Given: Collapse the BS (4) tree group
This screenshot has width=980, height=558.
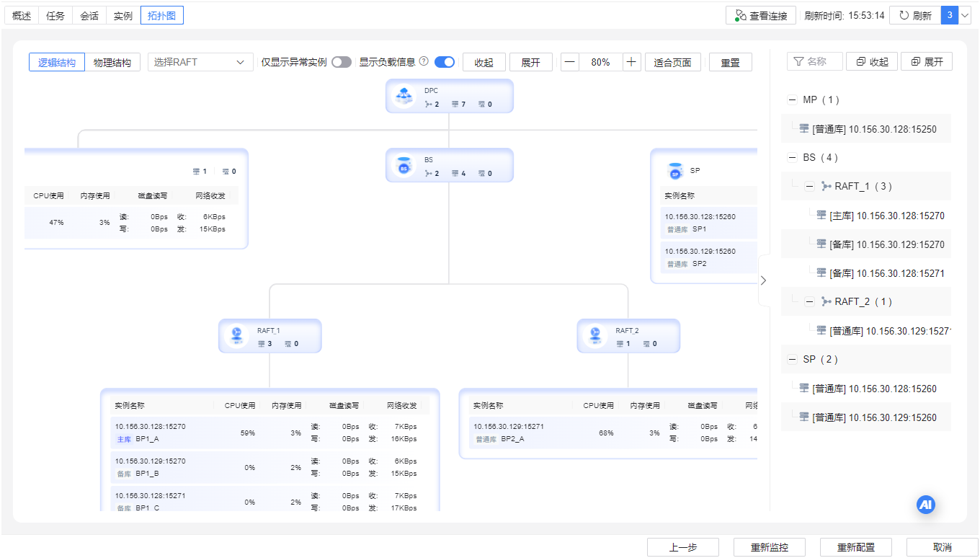Looking at the screenshot, I should 793,157.
